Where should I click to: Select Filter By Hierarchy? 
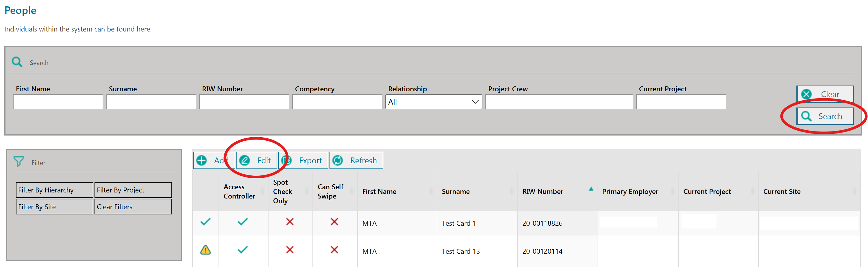[x=54, y=190]
